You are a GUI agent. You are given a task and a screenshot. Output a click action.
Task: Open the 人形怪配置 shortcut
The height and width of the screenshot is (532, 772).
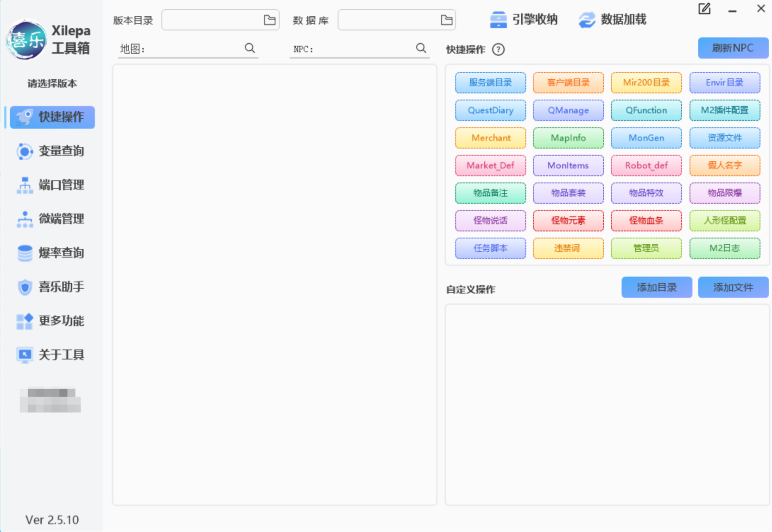click(x=725, y=221)
